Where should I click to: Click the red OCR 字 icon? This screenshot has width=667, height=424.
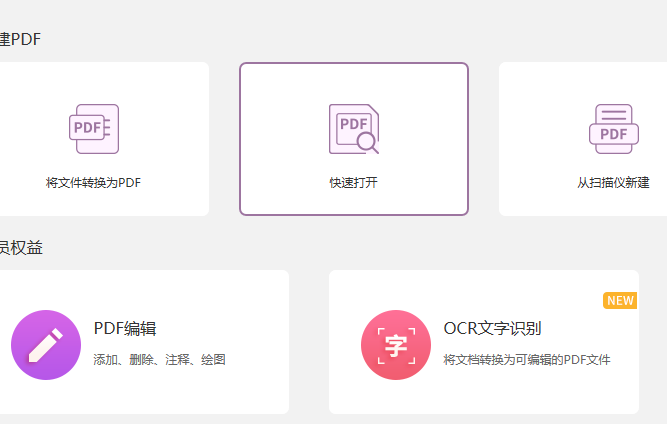396,345
